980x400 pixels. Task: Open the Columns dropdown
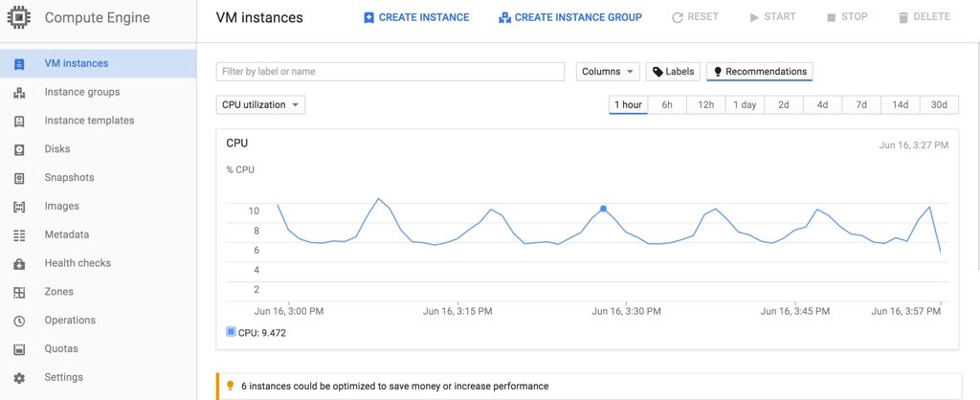608,71
